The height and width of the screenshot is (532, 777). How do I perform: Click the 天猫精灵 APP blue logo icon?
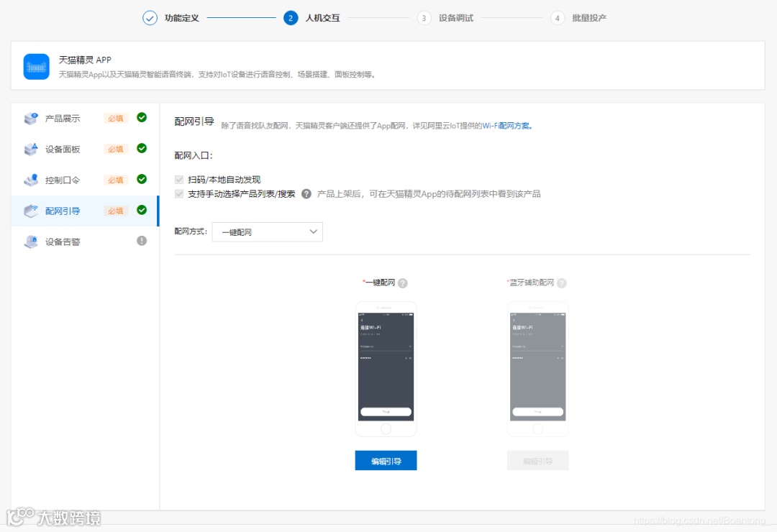point(36,66)
